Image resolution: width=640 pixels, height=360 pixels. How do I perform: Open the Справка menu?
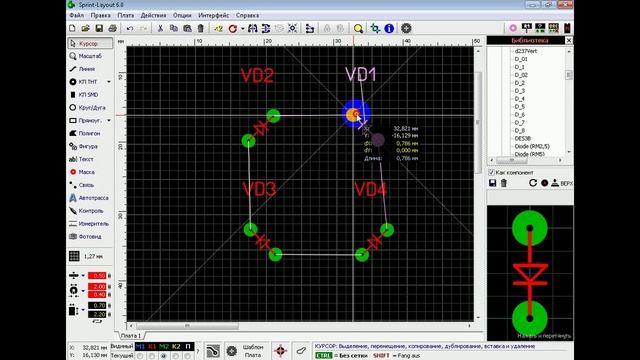[247, 15]
